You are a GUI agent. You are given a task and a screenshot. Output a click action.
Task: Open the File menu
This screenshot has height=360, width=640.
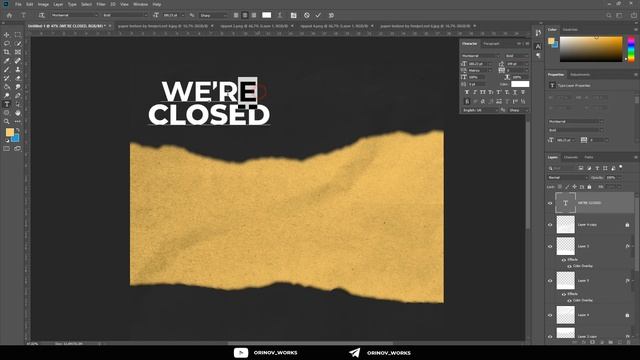[x=18, y=4]
